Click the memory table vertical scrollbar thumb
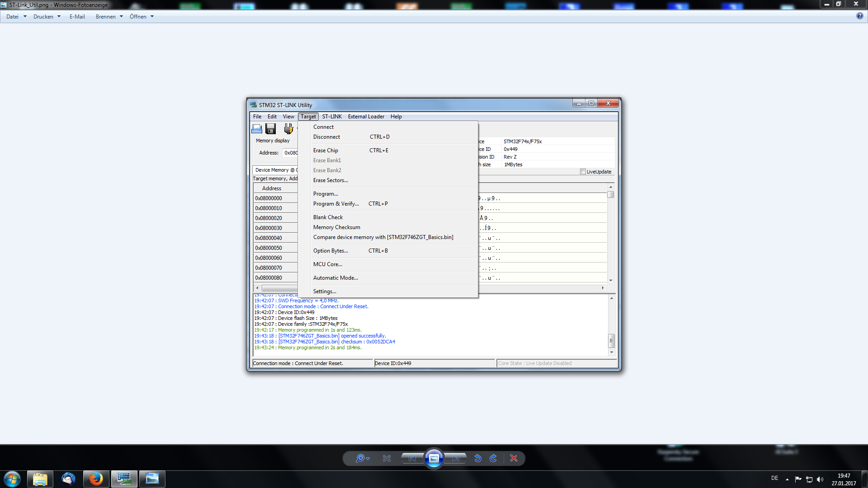Screen dimensions: 868x488 [x=610, y=195]
